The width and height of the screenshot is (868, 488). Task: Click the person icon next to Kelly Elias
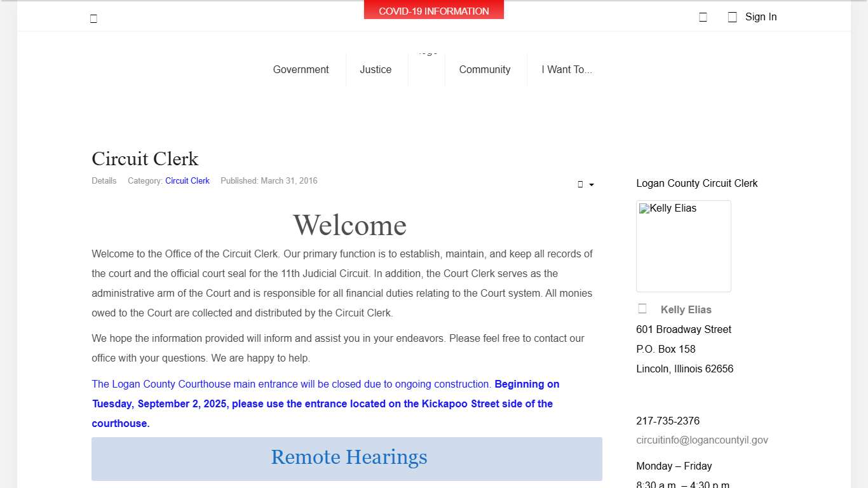point(642,308)
